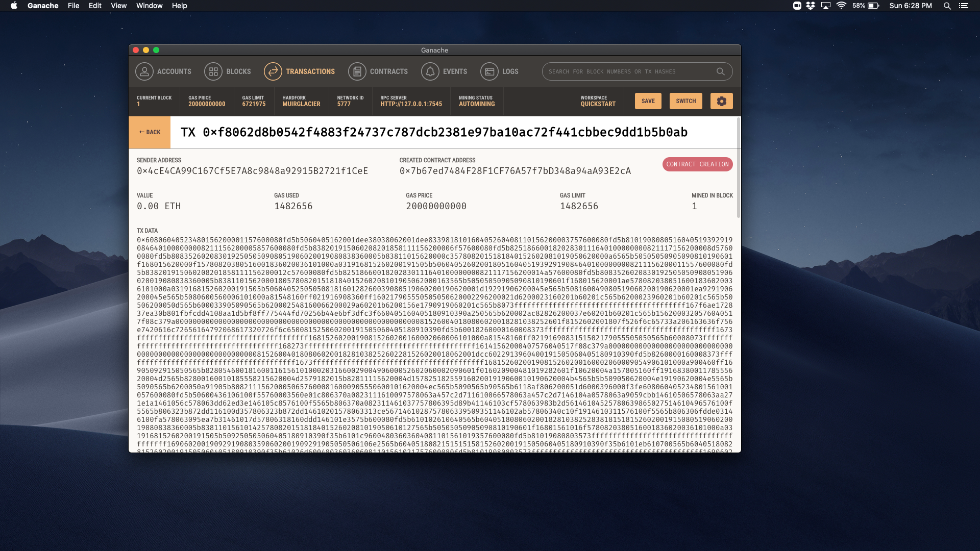The image size is (980, 551).
Task: Click the gas price value 20000000000 in details
Action: tap(436, 206)
